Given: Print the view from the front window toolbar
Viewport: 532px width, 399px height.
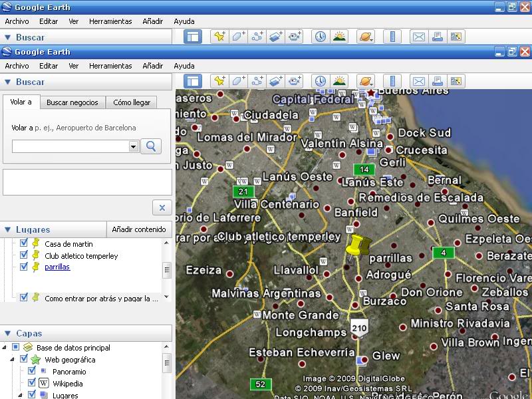Looking at the screenshot, I should 438,81.
